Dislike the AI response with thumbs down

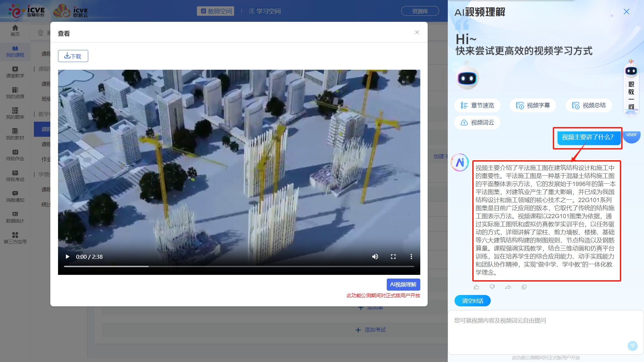click(x=492, y=287)
